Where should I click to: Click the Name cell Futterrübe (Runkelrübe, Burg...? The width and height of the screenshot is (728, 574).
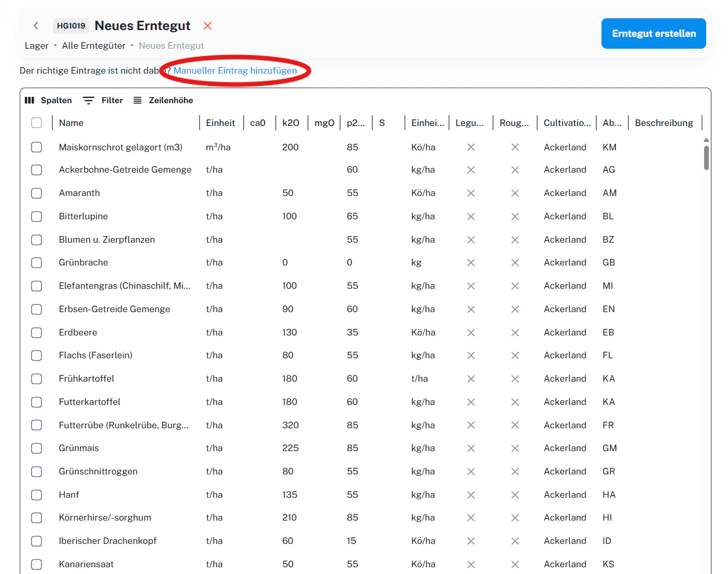pyautogui.click(x=123, y=425)
